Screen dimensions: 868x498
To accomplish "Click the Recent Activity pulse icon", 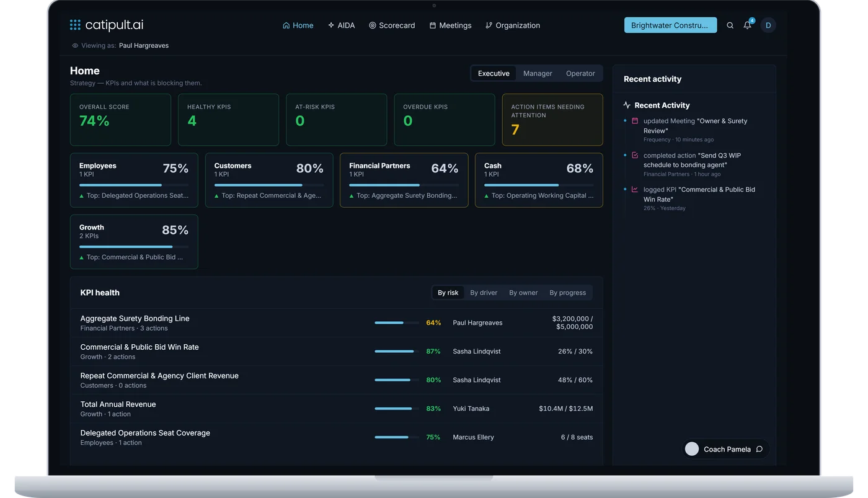I will pyautogui.click(x=627, y=105).
